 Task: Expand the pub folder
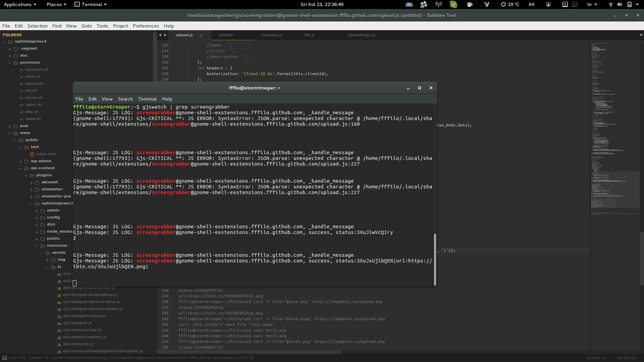10,126
